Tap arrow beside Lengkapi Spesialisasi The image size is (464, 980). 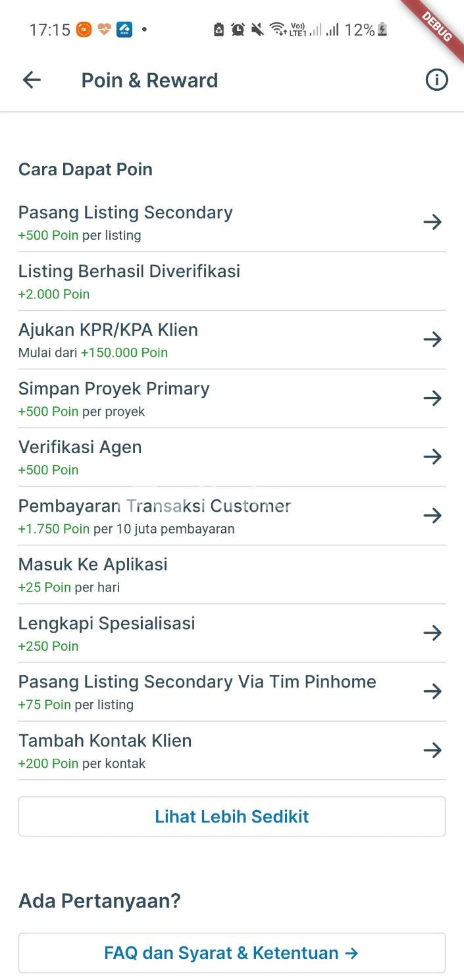pos(432,633)
